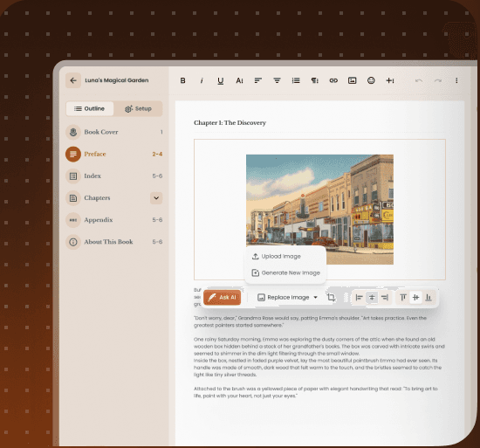
Task: Align image to the right
Action: [x=385, y=297]
